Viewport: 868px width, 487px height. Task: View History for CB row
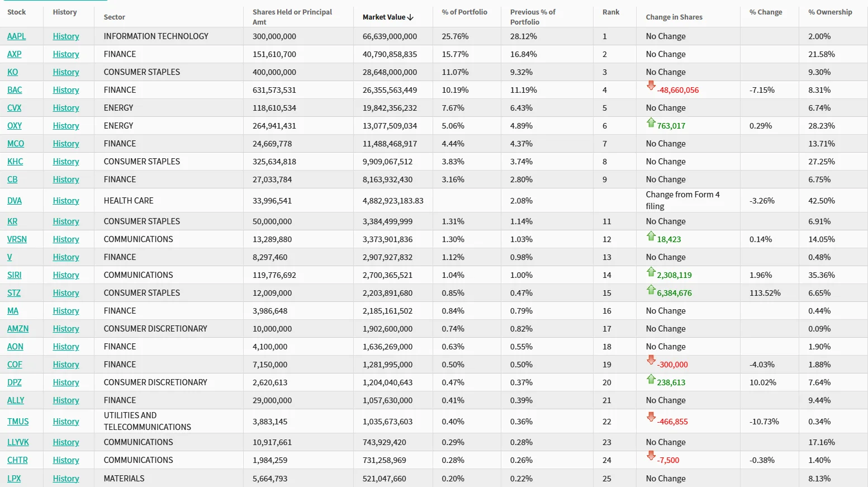[66, 179]
